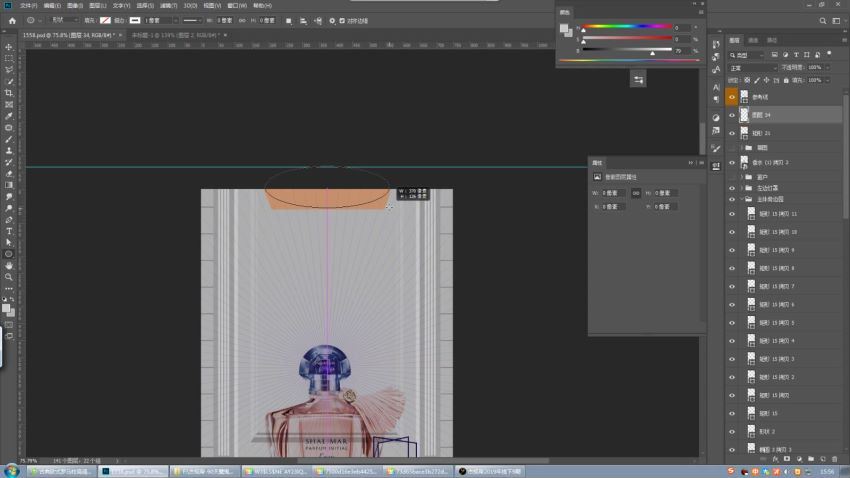The width and height of the screenshot is (850, 478).
Task: Add layer mask at Layers panel bottom
Action: tap(787, 459)
